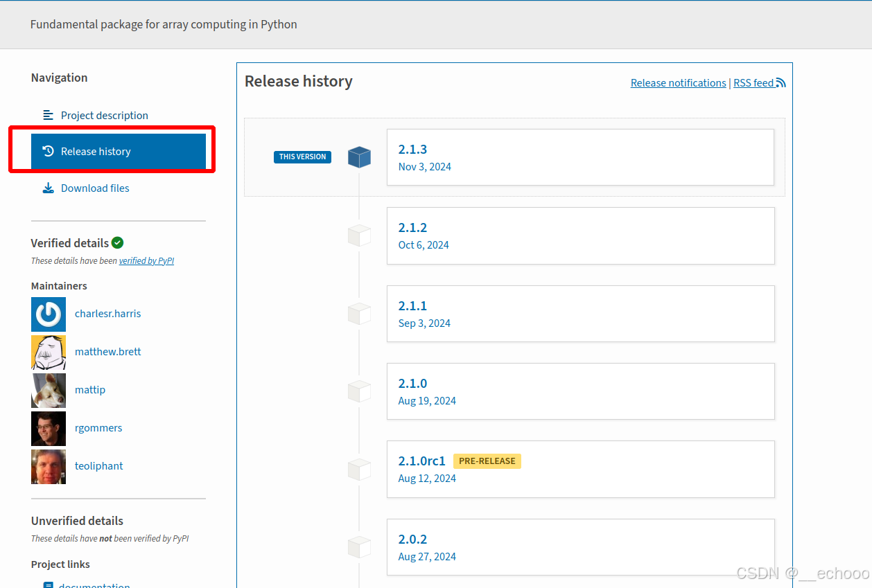
Task: Click the 'Aug 19, 2024' release date
Action: click(x=427, y=401)
